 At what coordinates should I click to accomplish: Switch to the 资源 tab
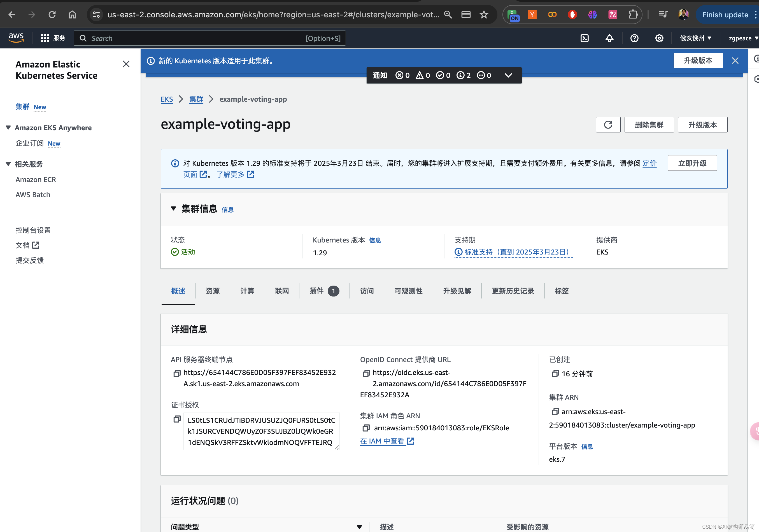point(213,291)
